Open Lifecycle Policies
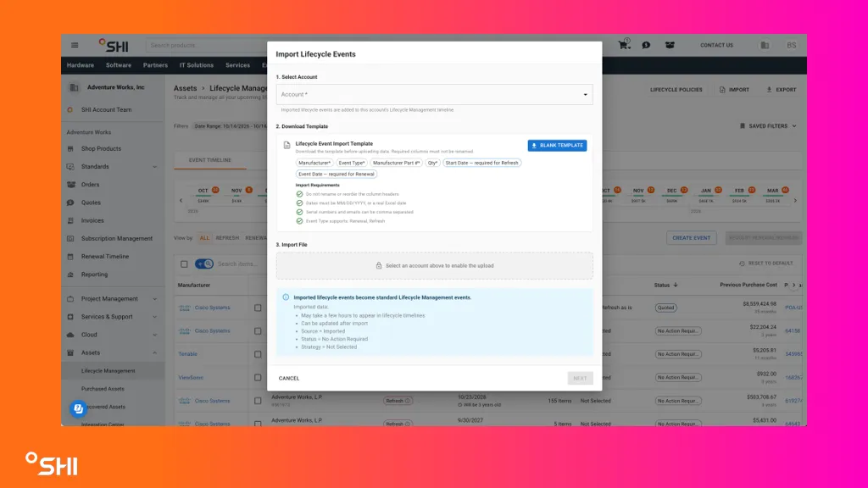868x488 pixels. [676, 90]
